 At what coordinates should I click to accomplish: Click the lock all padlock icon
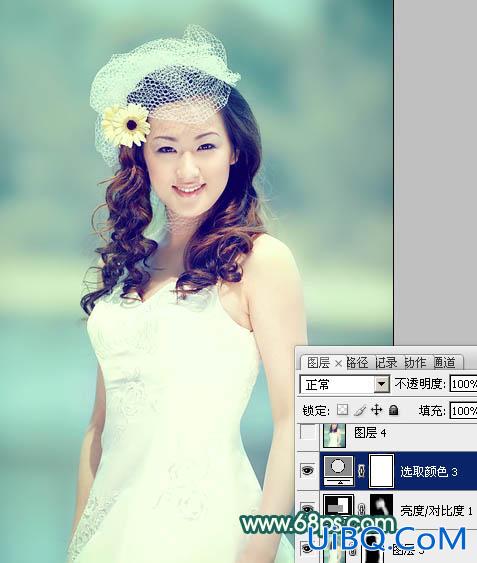[x=393, y=410]
